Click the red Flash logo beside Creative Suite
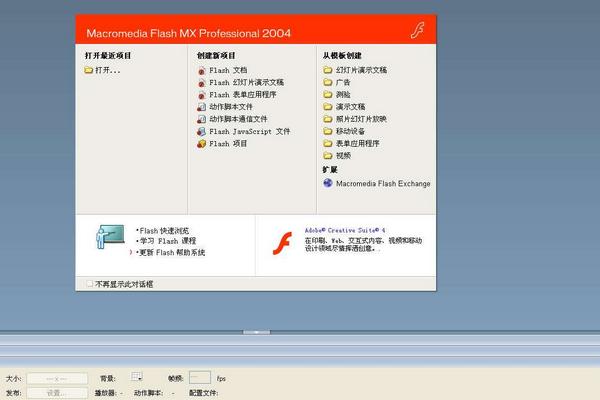 click(x=282, y=243)
